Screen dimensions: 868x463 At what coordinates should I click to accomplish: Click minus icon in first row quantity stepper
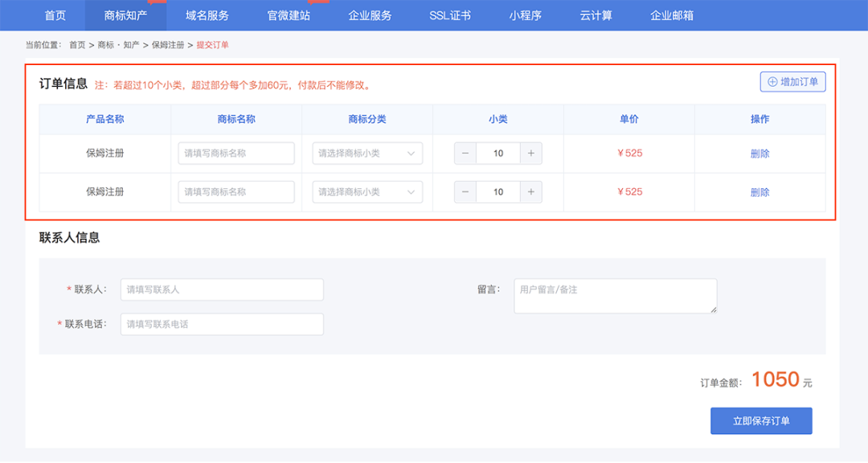pyautogui.click(x=465, y=154)
